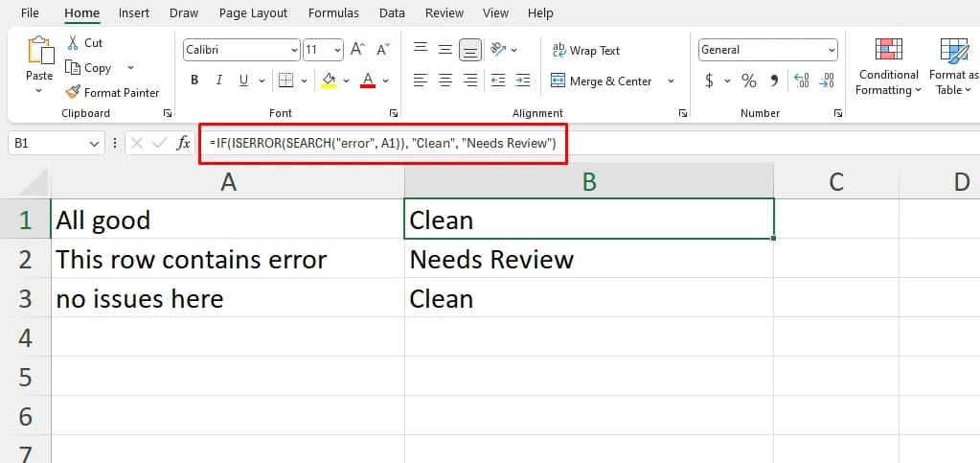Center text horizontally
The image size is (980, 463).
(x=445, y=81)
